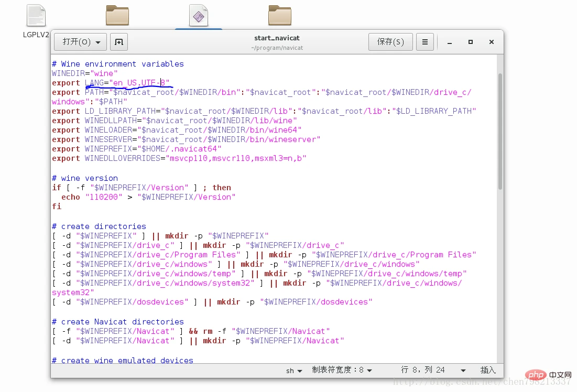Click the export WINELOADER line
The height and width of the screenshot is (392, 577).
(177, 130)
